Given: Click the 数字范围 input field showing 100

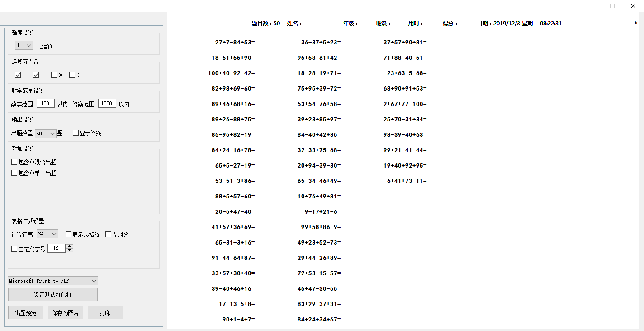Looking at the screenshot, I should coord(46,104).
